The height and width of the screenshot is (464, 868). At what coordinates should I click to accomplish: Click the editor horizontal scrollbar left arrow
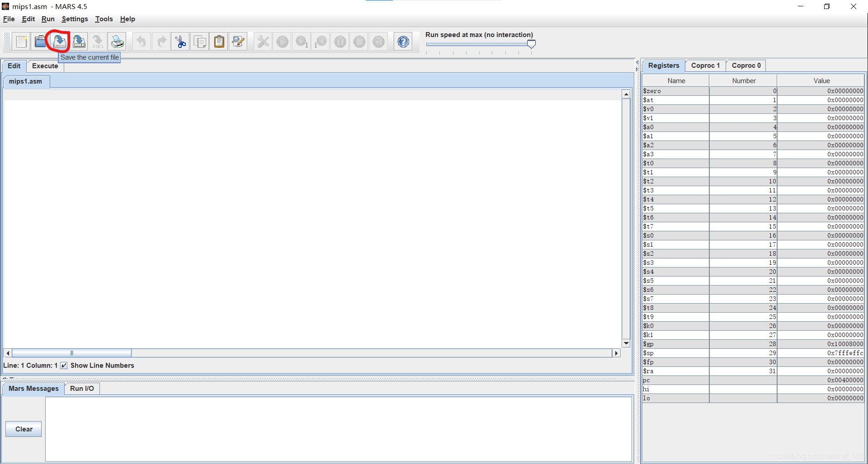click(x=8, y=353)
